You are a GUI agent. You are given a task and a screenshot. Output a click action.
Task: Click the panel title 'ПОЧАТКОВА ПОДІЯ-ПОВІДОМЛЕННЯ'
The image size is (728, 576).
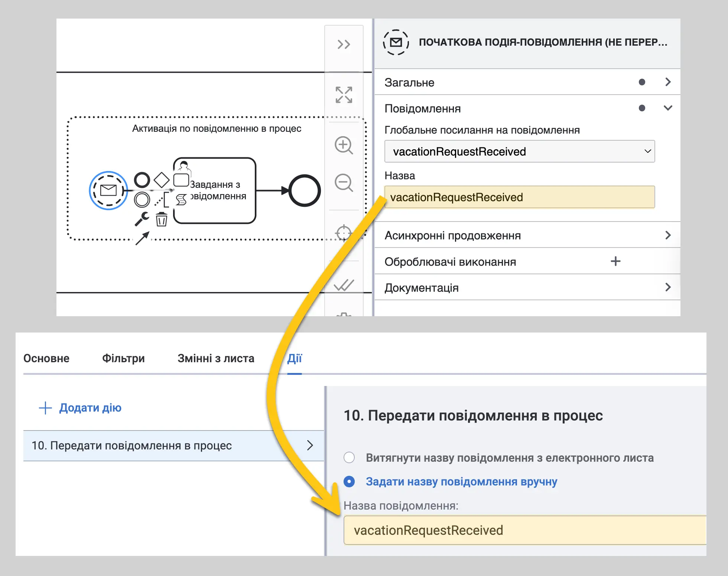coord(543,42)
